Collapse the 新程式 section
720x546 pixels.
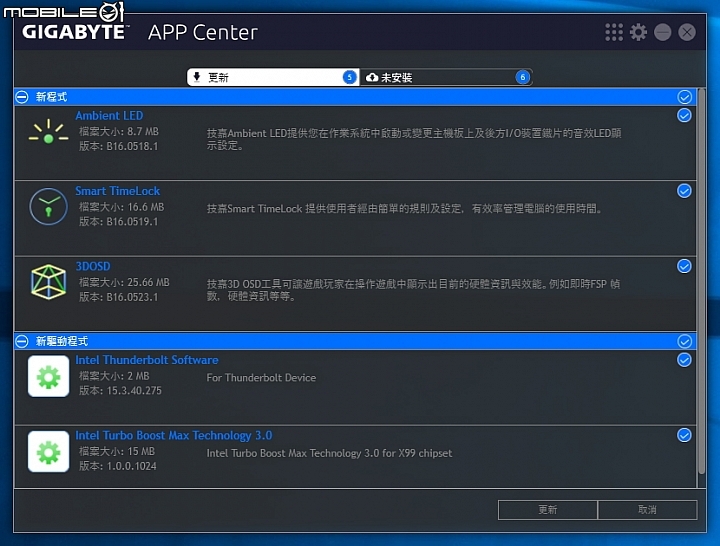[22, 97]
